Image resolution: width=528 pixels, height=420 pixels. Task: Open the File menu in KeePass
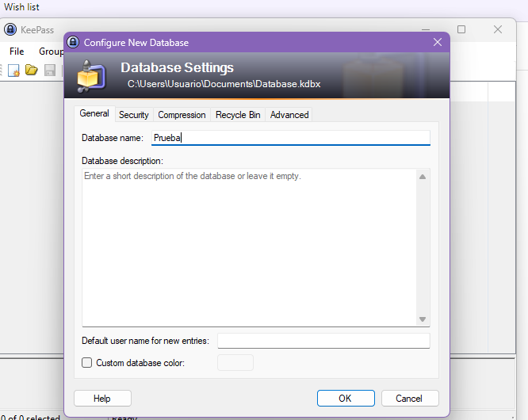(x=17, y=52)
